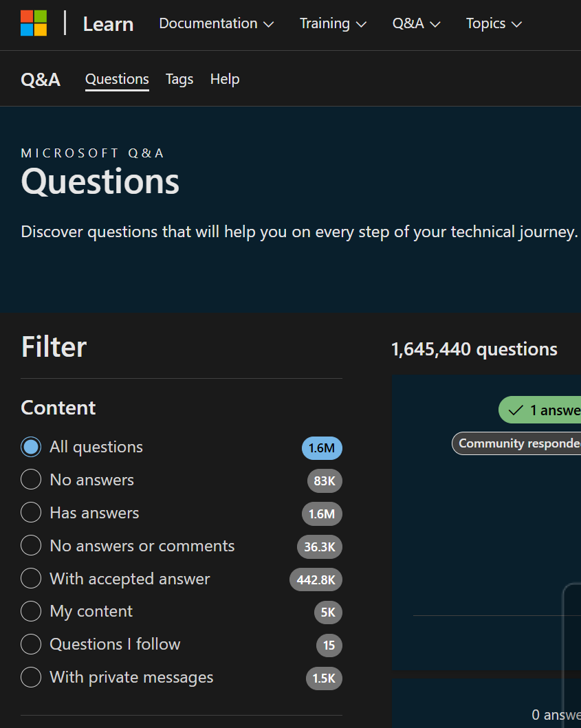Select the My content filter

coord(31,611)
